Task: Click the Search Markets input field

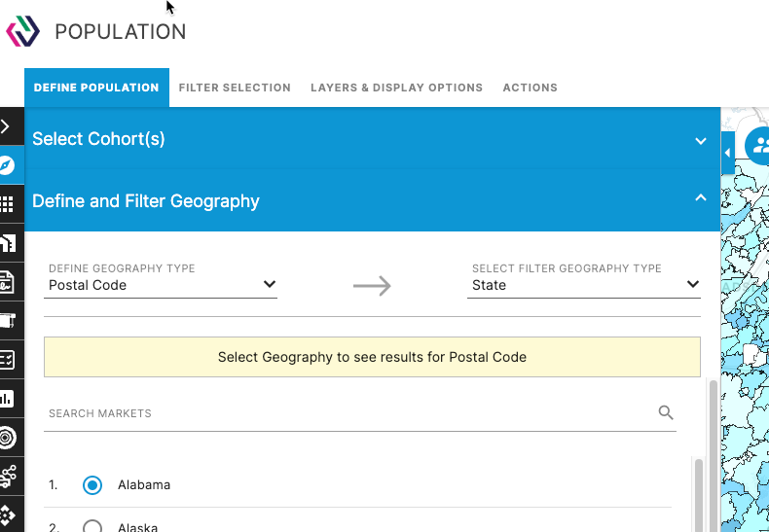Action: (350, 413)
